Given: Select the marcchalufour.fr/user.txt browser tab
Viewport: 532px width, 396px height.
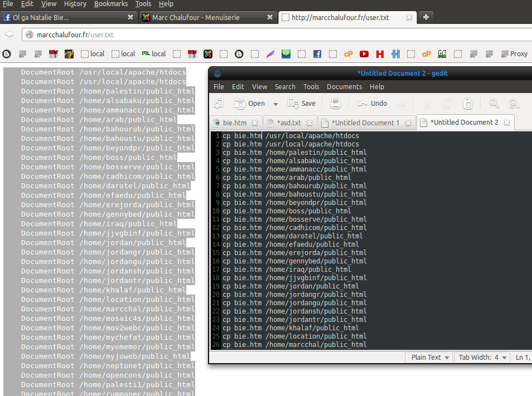Looking at the screenshot, I should (x=347, y=17).
